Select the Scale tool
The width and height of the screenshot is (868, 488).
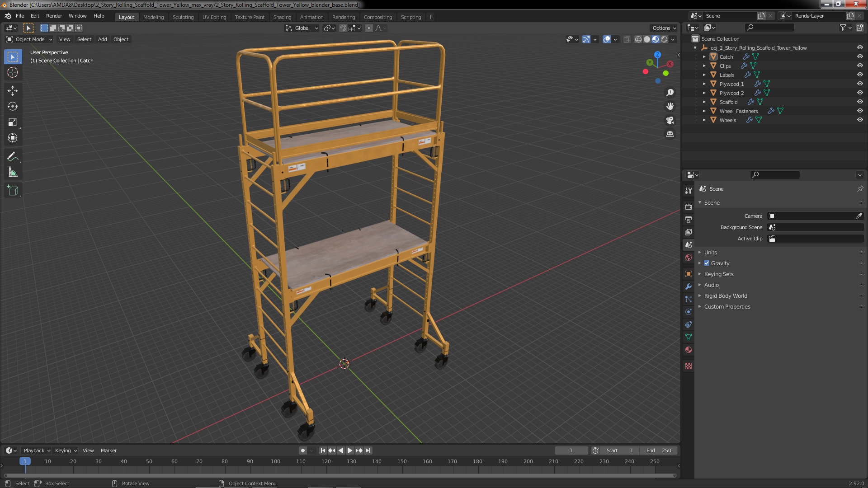(13, 122)
